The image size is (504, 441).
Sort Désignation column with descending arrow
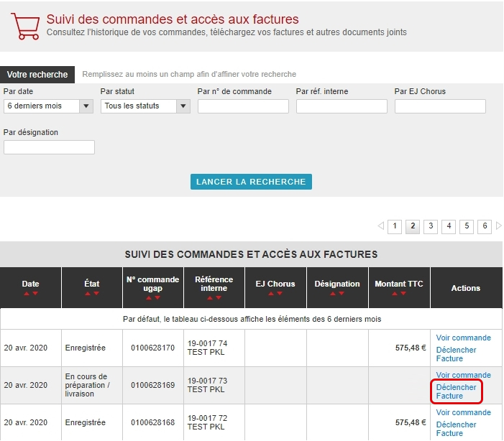point(342,294)
